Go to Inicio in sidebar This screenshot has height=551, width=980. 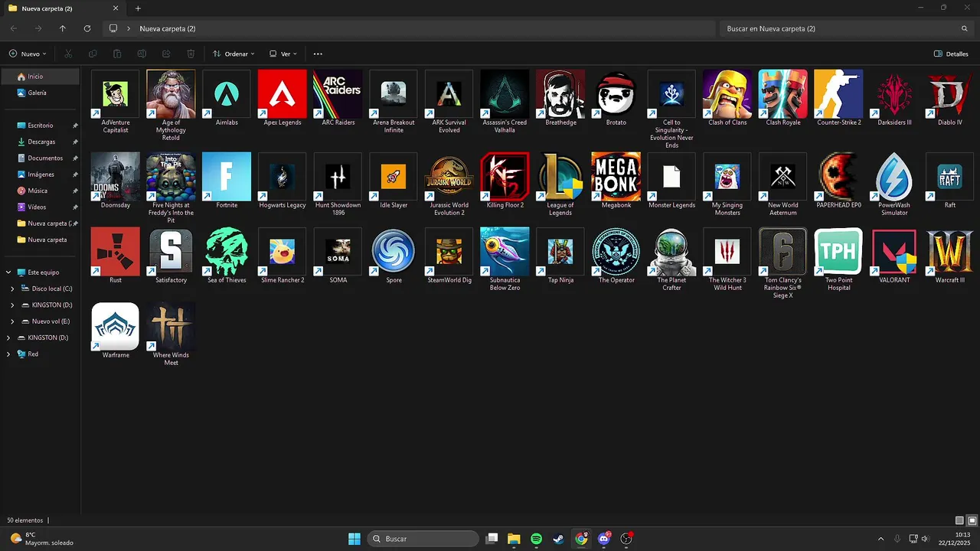(x=41, y=77)
